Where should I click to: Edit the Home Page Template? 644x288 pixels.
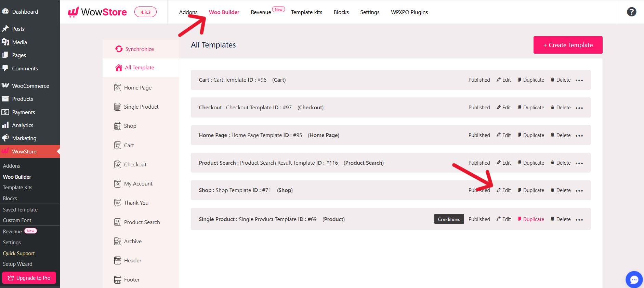(503, 135)
